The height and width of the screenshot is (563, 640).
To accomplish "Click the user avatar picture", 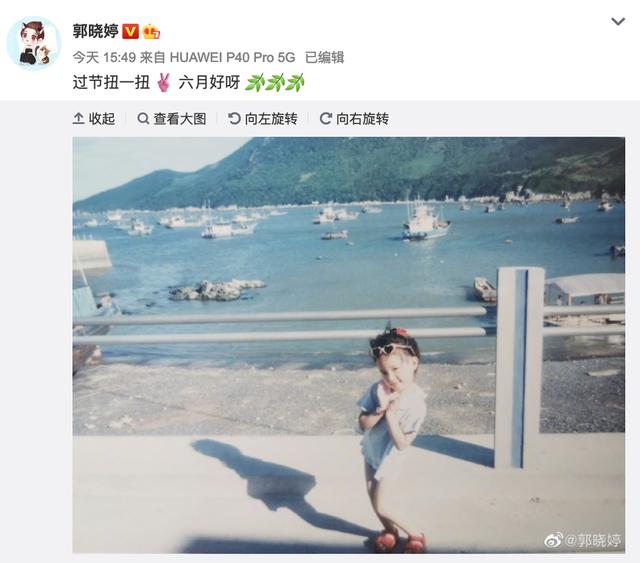I will (34, 43).
